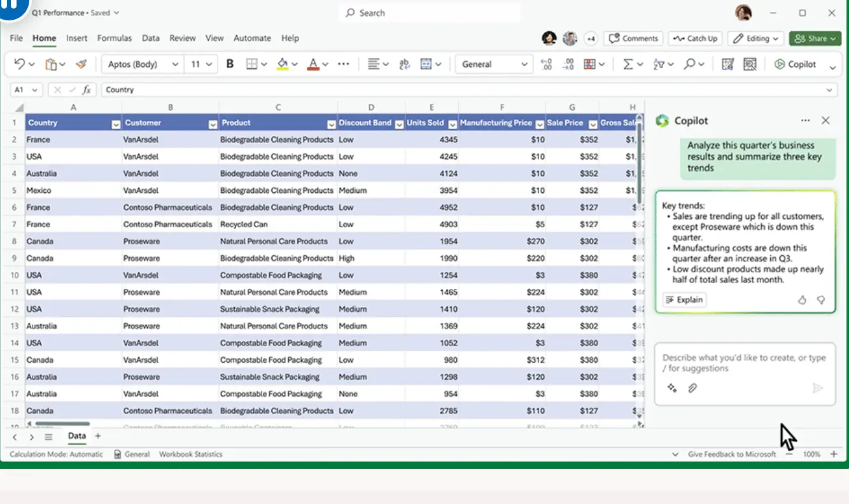849x504 pixels.
Task: Open the Sale Price filter dropdown
Action: (593, 124)
